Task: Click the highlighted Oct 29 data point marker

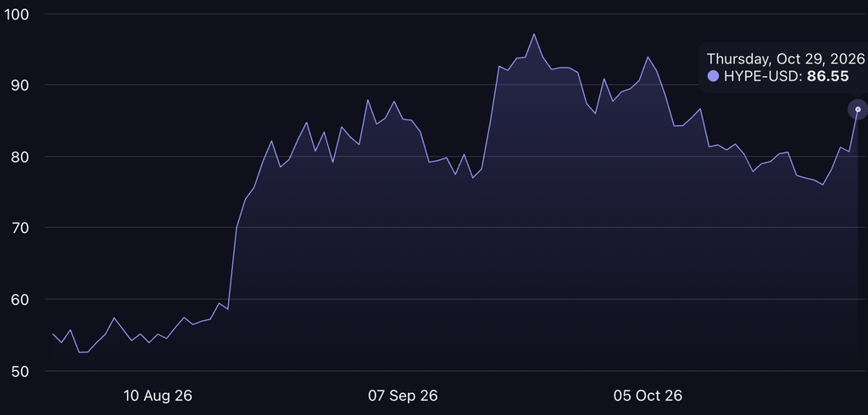Action: tap(858, 109)
